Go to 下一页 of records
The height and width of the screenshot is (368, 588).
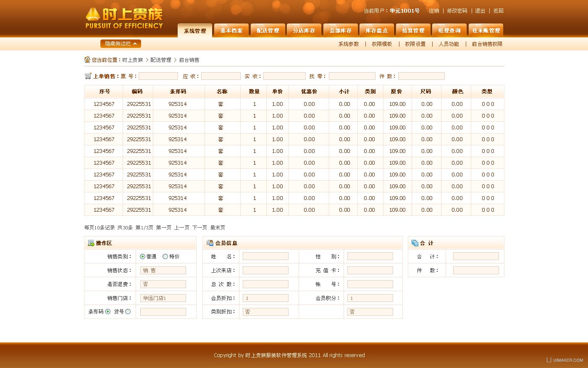tap(200, 228)
